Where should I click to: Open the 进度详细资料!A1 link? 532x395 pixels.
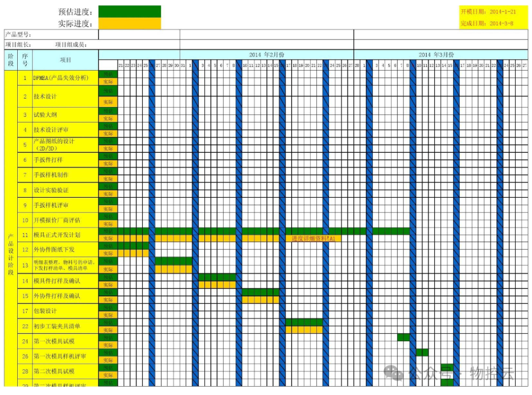point(313,238)
